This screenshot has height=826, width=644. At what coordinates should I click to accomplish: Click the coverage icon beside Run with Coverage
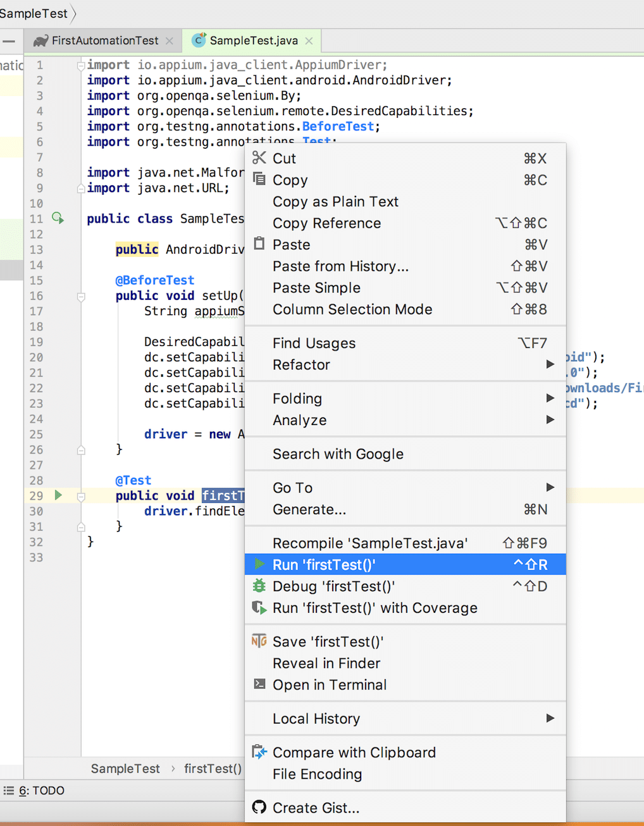[259, 608]
